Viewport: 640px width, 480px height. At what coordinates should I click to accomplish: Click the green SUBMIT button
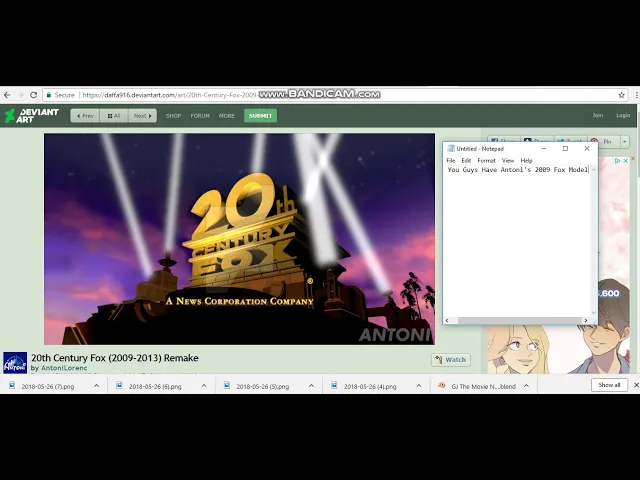[x=260, y=116]
